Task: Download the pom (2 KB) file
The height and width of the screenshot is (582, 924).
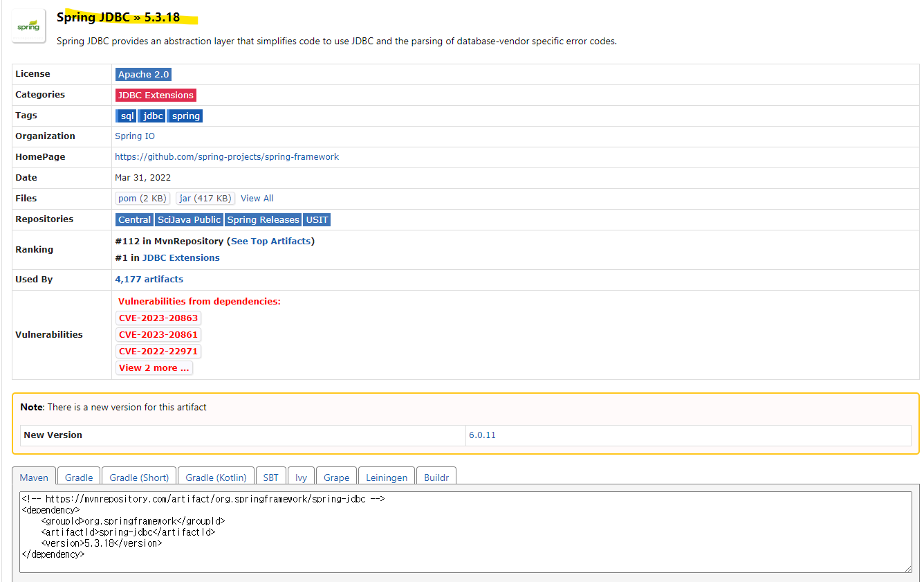Action: [x=142, y=199]
